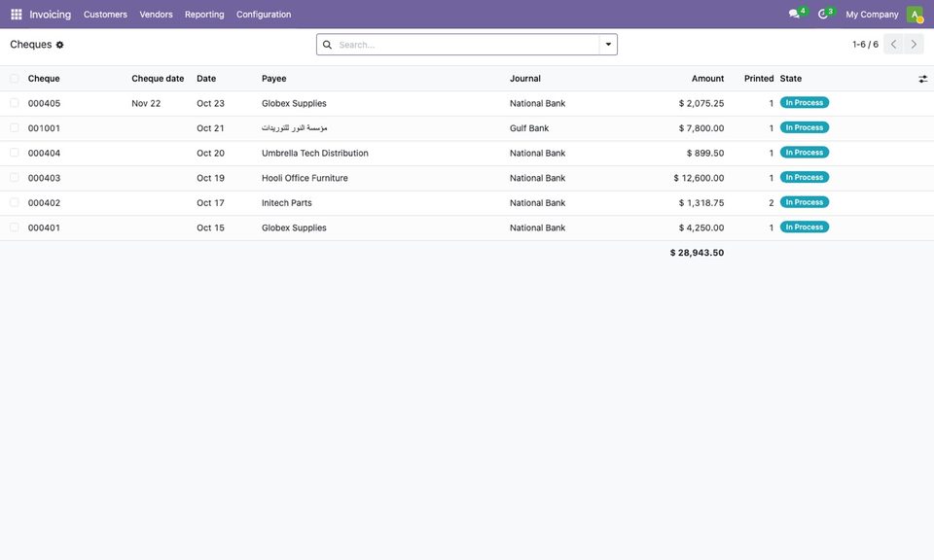Viewport: 934px width, 560px height.
Task: Sort by the Amount column header
Action: (707, 79)
